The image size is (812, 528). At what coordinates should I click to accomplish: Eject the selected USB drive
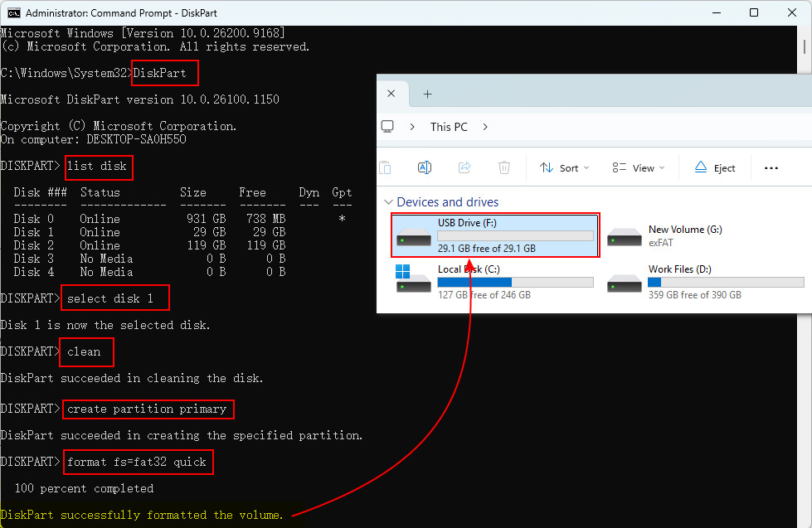[715, 167]
